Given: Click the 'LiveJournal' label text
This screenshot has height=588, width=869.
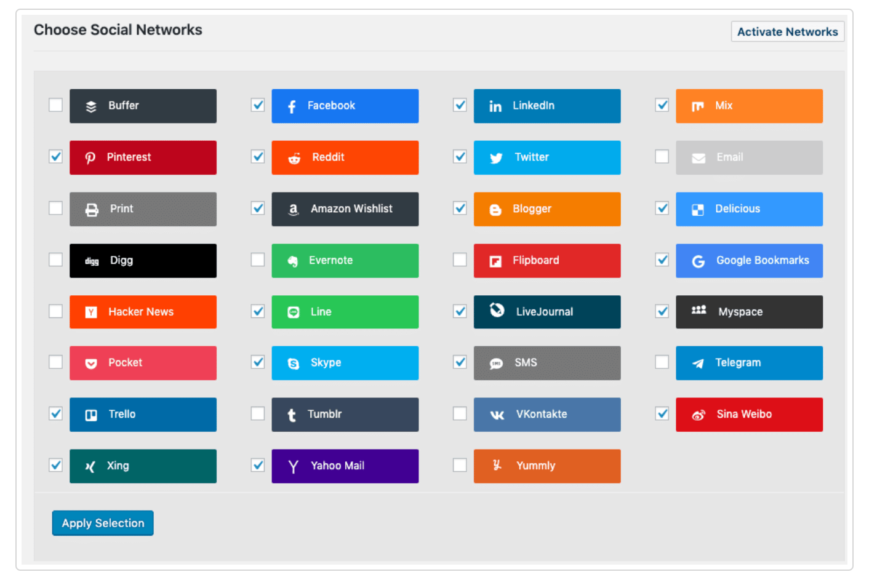Looking at the screenshot, I should (x=545, y=312).
